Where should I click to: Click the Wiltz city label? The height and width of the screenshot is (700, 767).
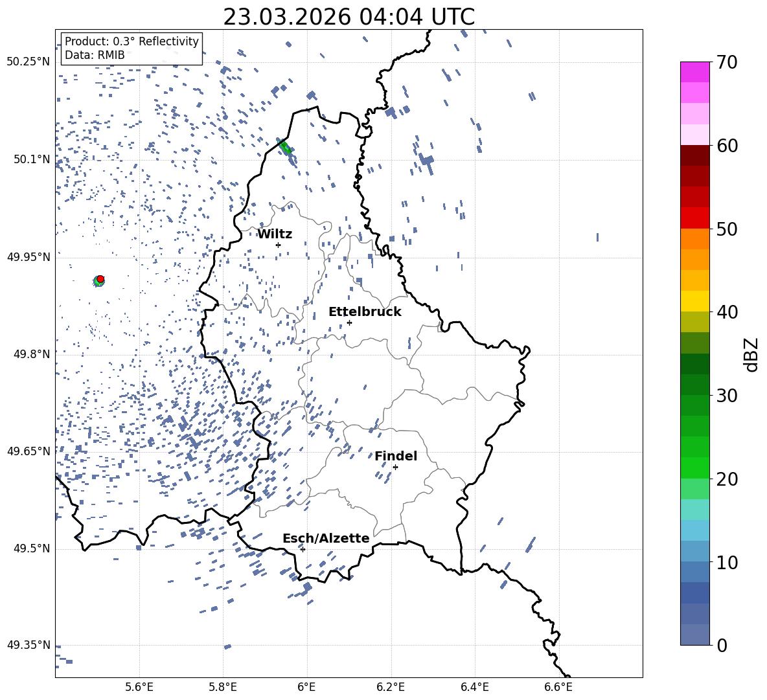275,234
